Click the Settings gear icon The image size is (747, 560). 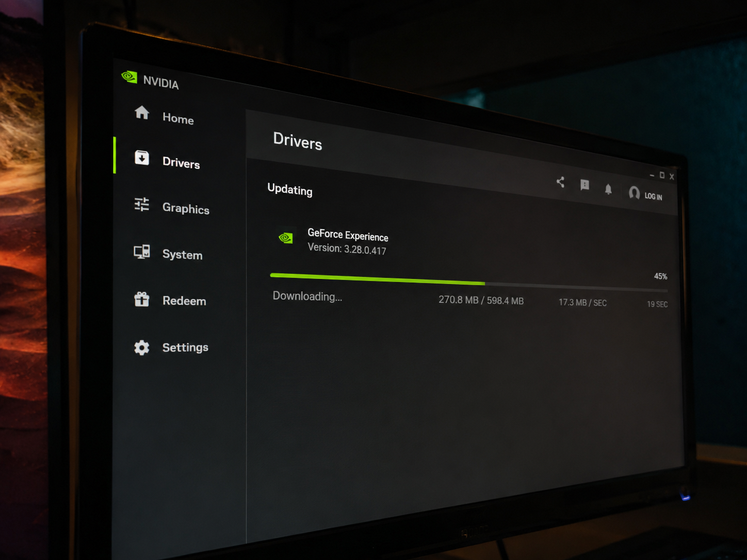(x=142, y=348)
